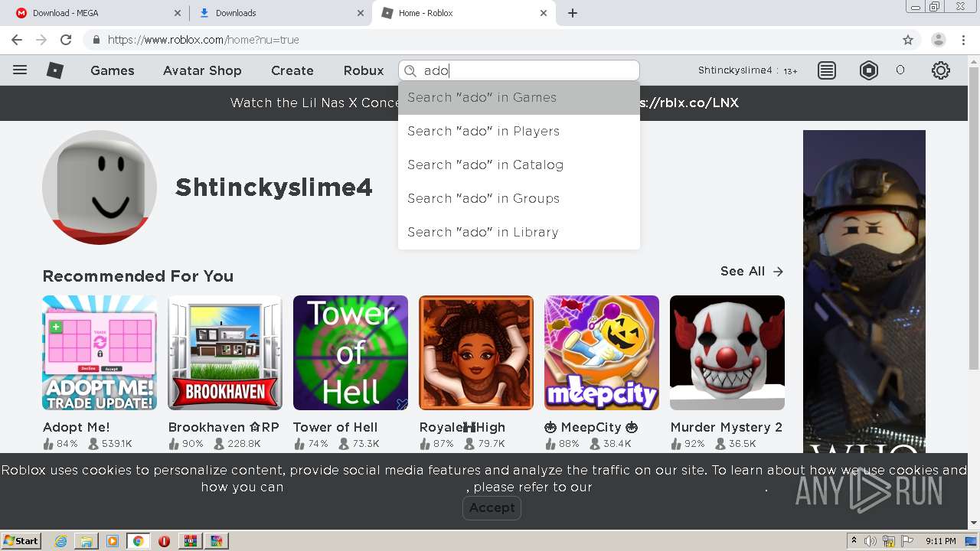Image resolution: width=980 pixels, height=551 pixels.
Task: Click the taskbar clock showing 9:11 PM
Action: 941,541
